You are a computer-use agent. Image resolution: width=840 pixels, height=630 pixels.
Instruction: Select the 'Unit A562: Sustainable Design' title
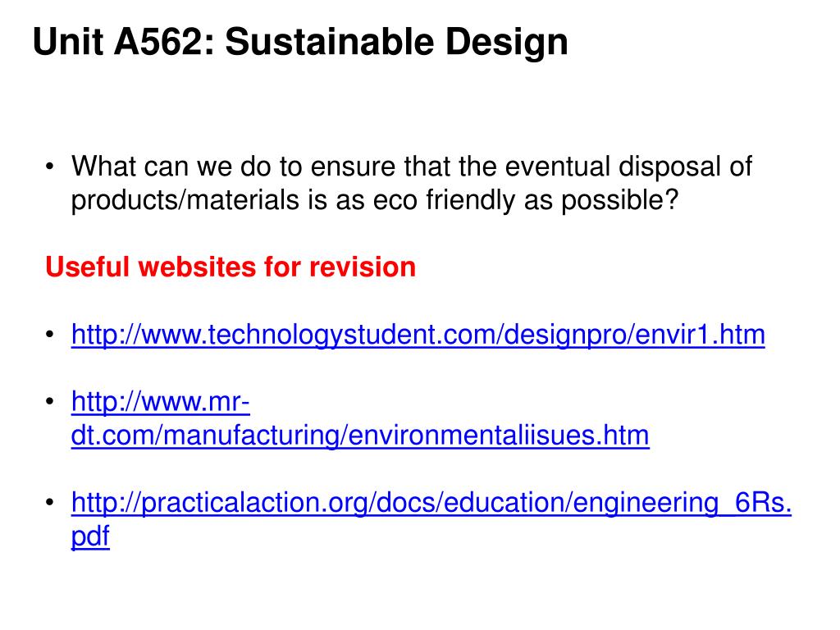[300, 42]
